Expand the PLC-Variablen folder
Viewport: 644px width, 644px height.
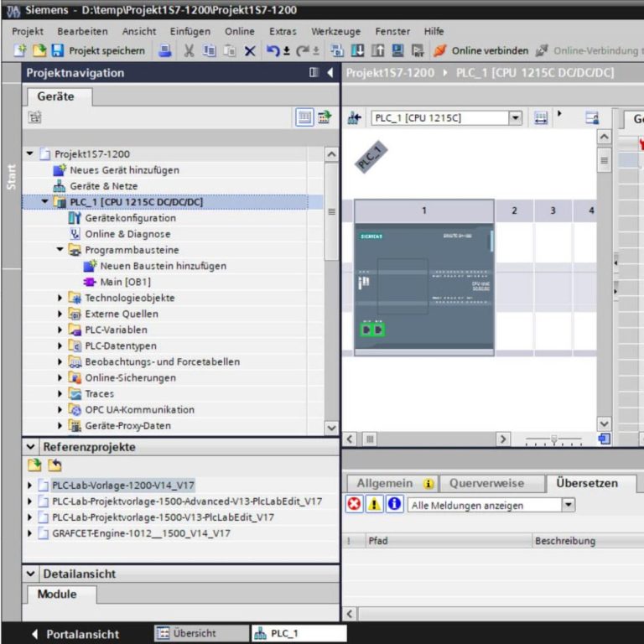tap(60, 330)
